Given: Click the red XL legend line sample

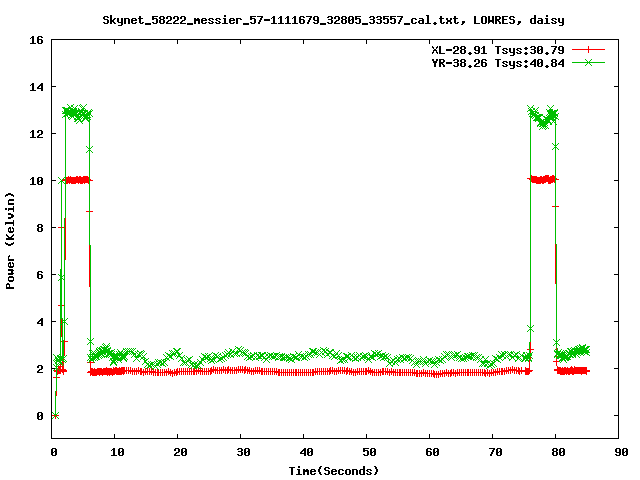Looking at the screenshot, I should [588, 50].
